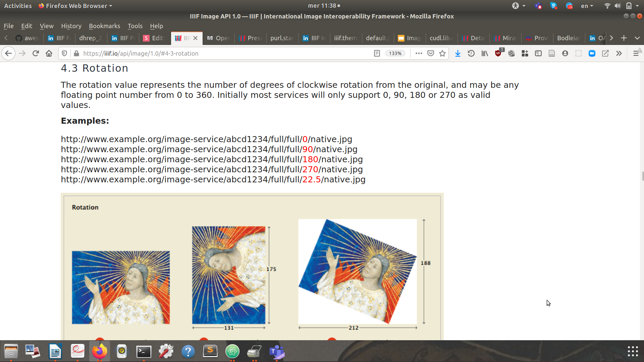The image size is (644, 362).
Task: Click the Skype tray icon
Action: 554,6
